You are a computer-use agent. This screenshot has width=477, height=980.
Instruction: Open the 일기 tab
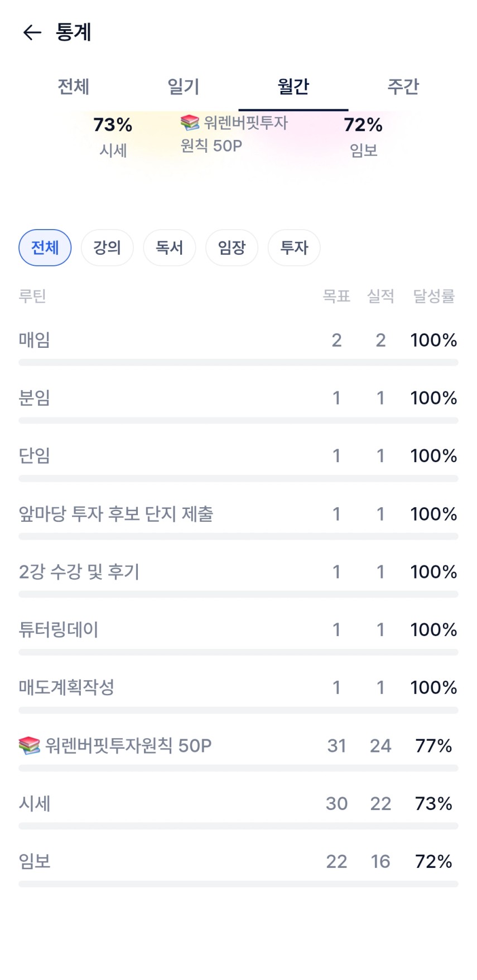183,87
